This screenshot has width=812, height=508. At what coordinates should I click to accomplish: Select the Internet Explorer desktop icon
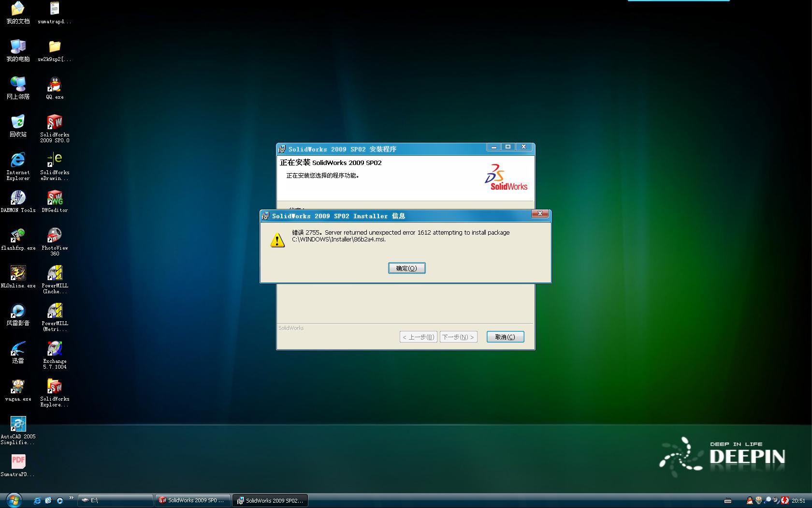[x=18, y=166]
